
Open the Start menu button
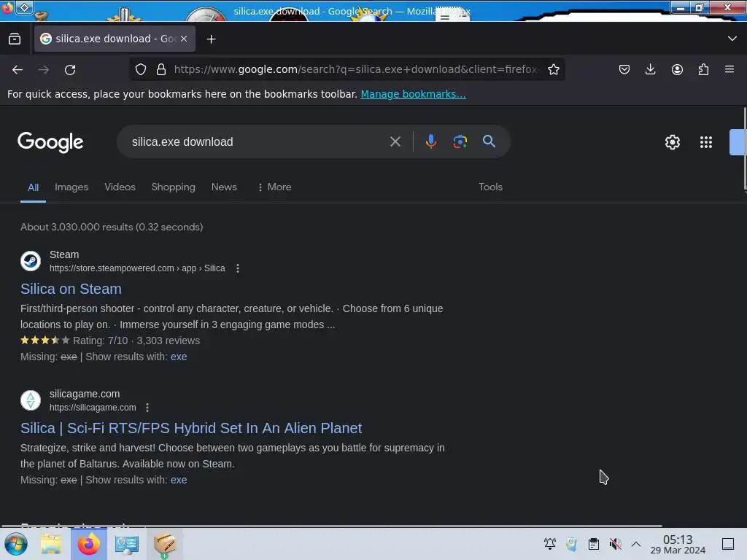point(16,544)
